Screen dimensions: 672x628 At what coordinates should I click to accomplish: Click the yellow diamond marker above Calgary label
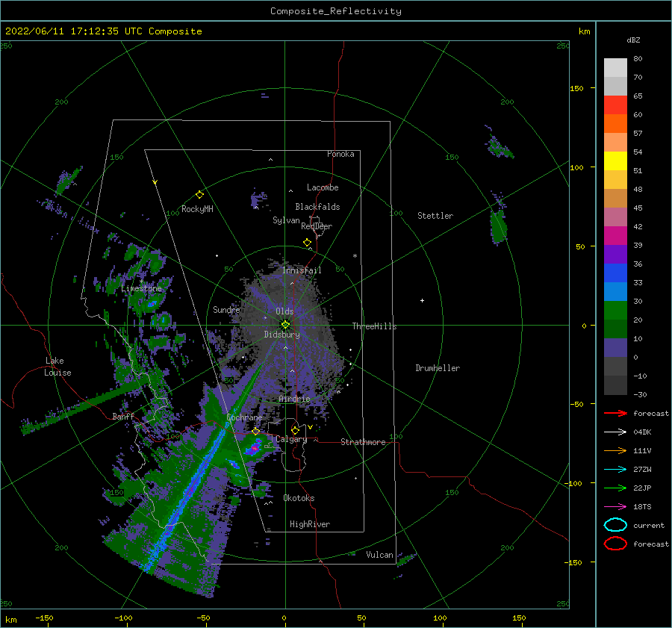coord(295,430)
